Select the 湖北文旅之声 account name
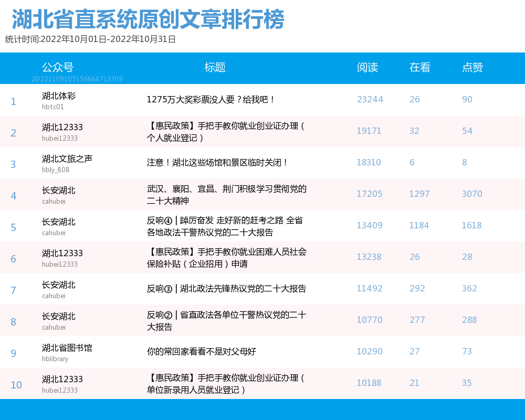525x420 pixels. coord(67,159)
